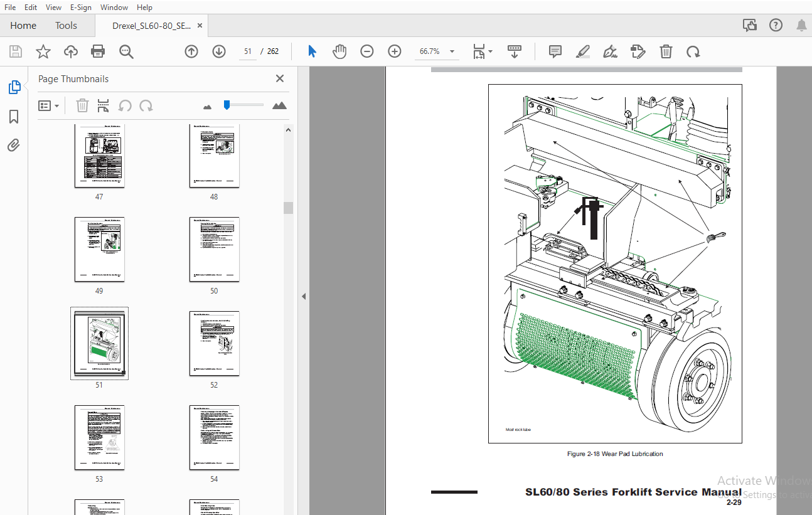Close the Drexel document tab
The width and height of the screenshot is (812, 515).
[200, 26]
